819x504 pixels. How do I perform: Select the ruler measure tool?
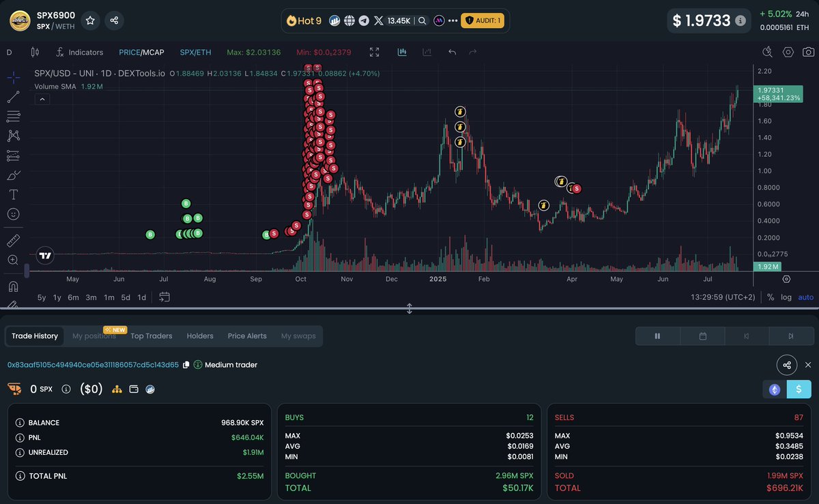coord(13,240)
